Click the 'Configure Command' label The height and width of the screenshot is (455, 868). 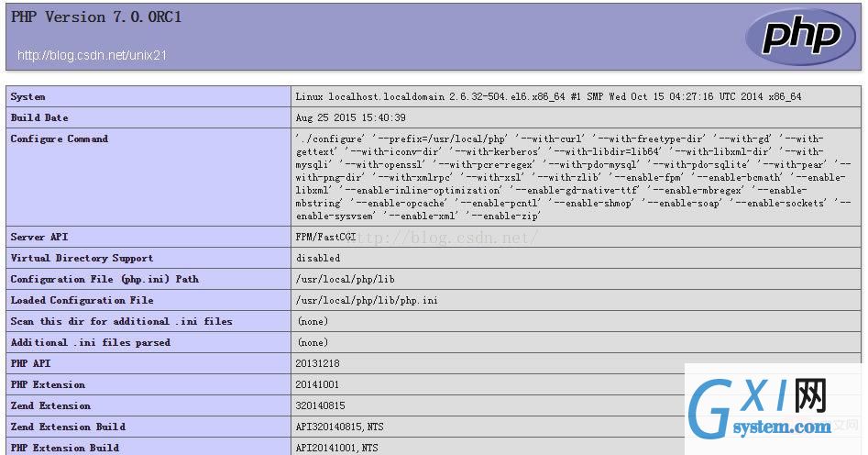tap(60, 139)
